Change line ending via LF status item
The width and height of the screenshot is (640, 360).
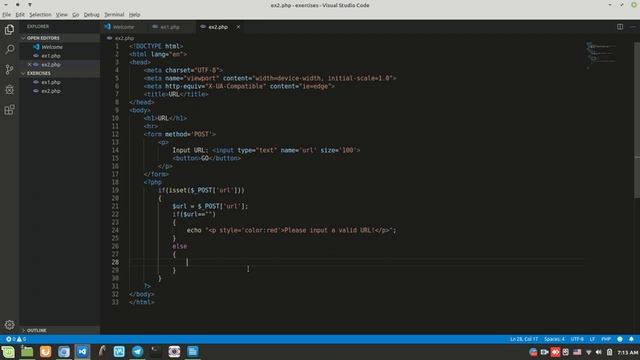pyautogui.click(x=592, y=339)
